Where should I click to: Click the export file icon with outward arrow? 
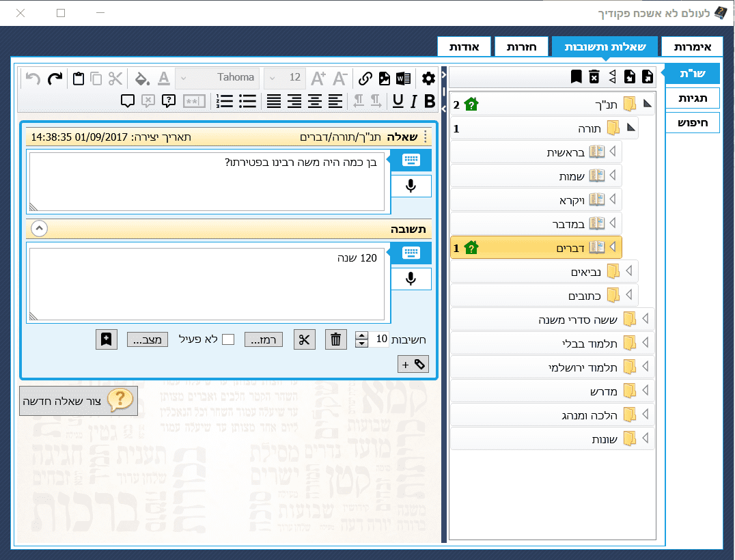[648, 76]
